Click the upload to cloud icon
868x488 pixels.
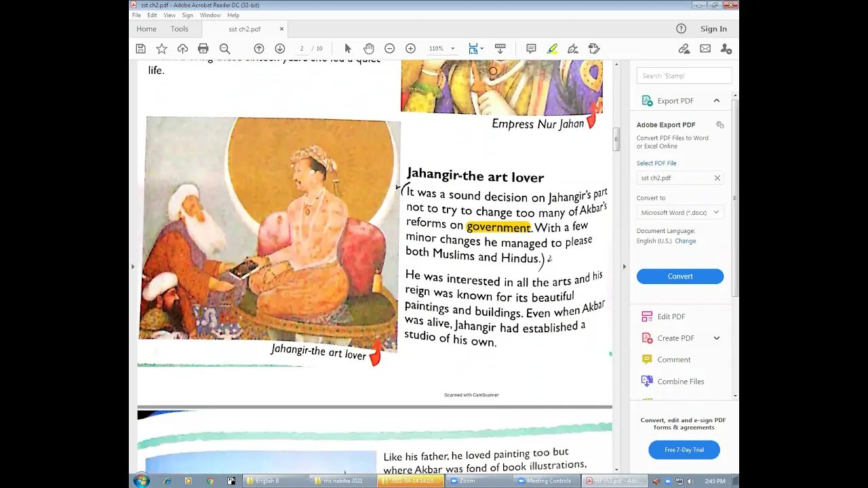tap(182, 49)
